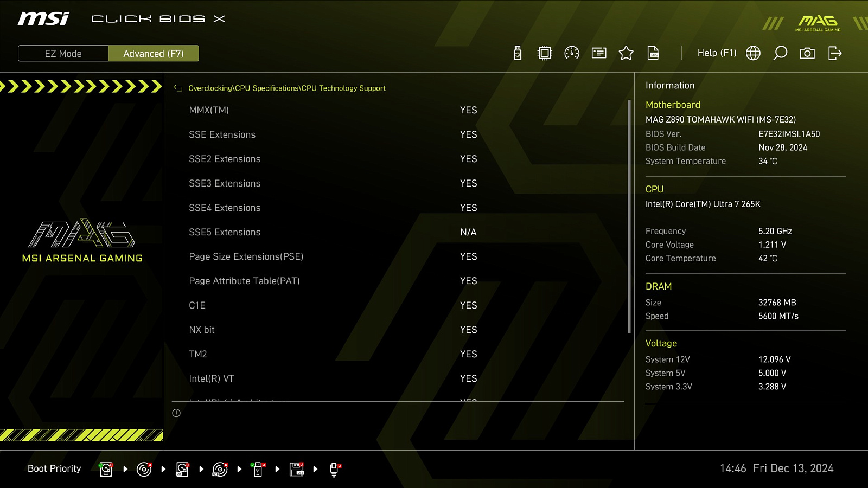Open the Favorites star icon
The width and height of the screenshot is (868, 488).
click(626, 53)
